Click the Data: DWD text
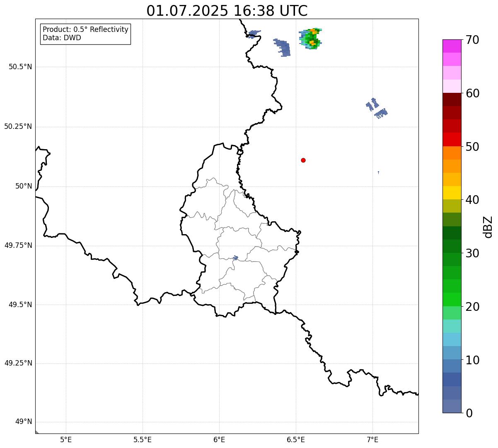The height and width of the screenshot is (448, 498). [62, 38]
